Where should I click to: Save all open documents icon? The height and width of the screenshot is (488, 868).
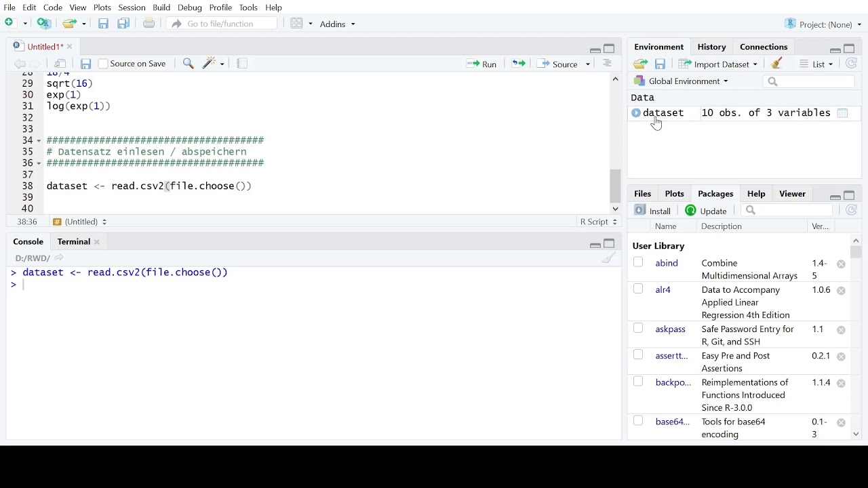(123, 24)
